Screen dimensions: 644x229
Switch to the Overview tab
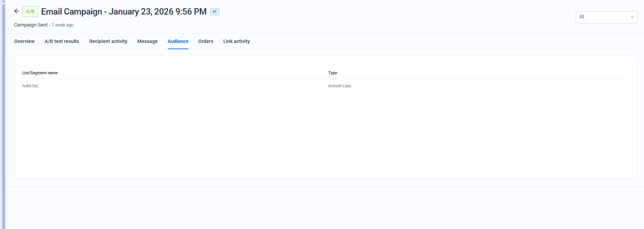(x=24, y=41)
